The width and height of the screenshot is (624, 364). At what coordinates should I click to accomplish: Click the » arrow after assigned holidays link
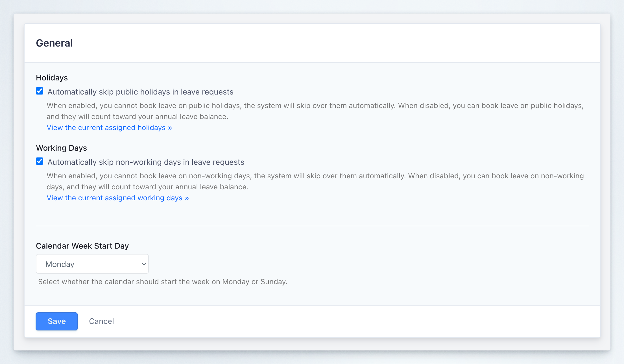[x=170, y=128]
